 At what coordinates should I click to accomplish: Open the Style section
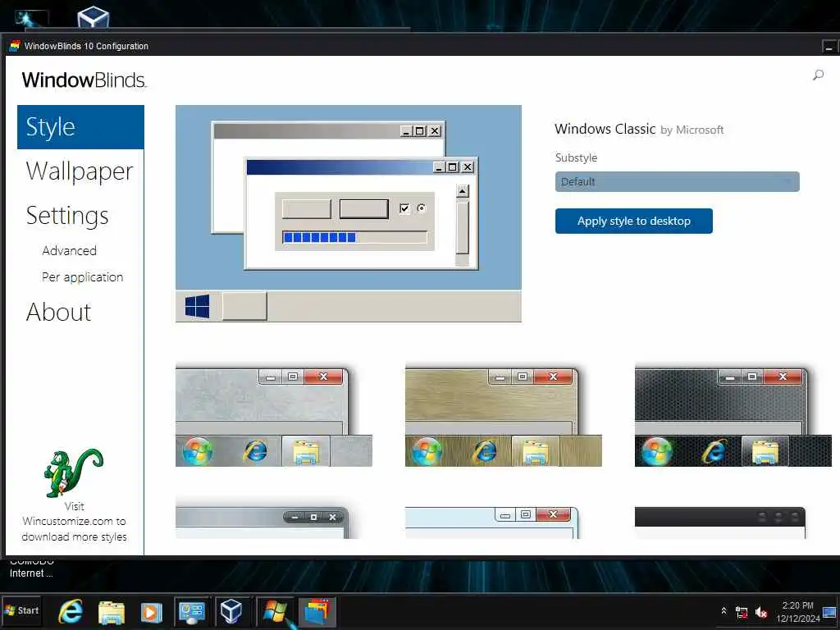click(80, 127)
